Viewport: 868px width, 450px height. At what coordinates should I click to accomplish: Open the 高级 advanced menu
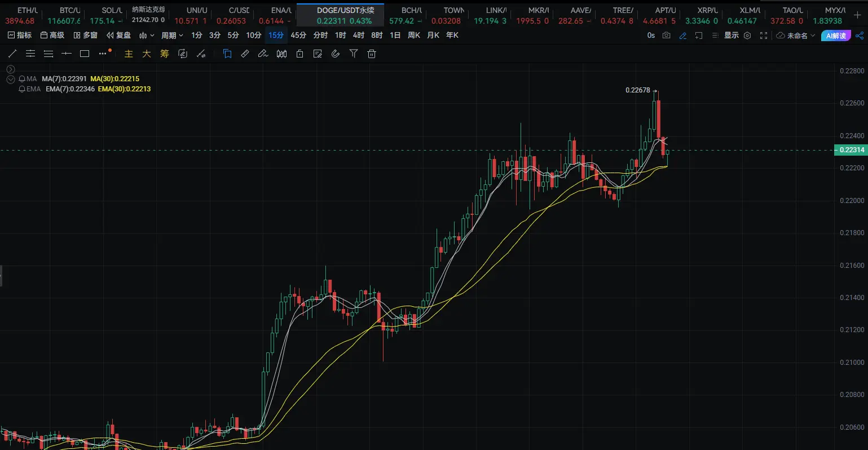[x=52, y=35]
